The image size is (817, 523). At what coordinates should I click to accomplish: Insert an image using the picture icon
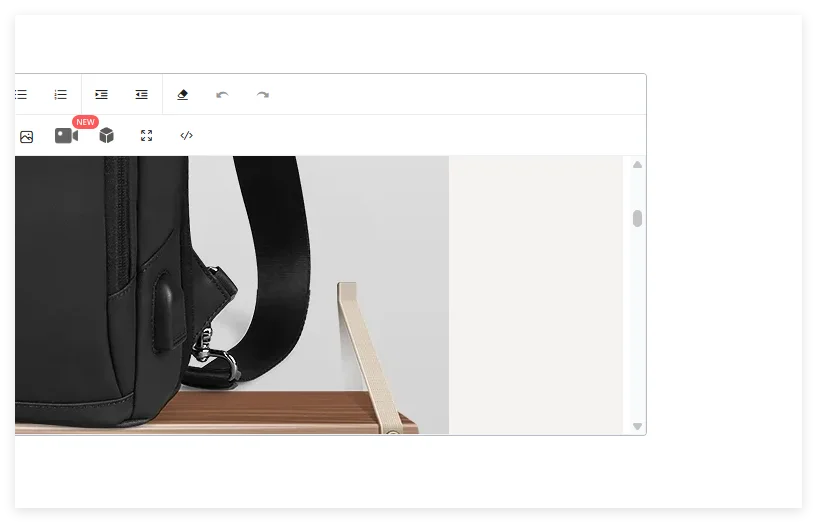pos(27,136)
